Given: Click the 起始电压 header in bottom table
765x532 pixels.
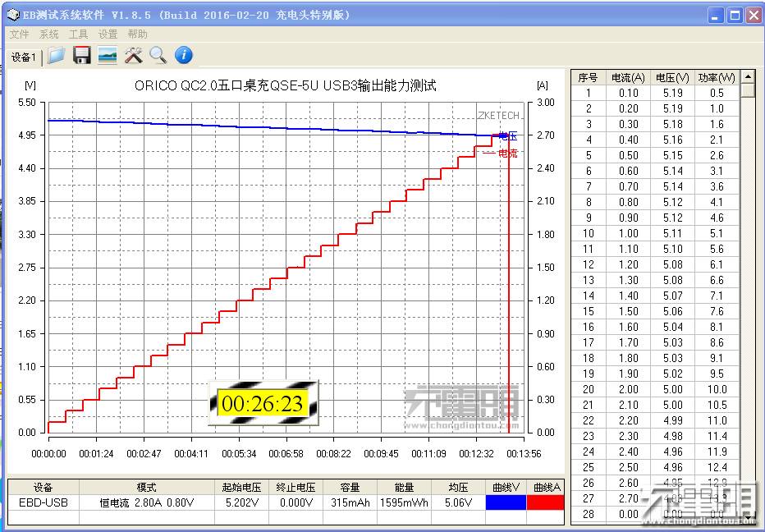Looking at the screenshot, I should pyautogui.click(x=241, y=487).
